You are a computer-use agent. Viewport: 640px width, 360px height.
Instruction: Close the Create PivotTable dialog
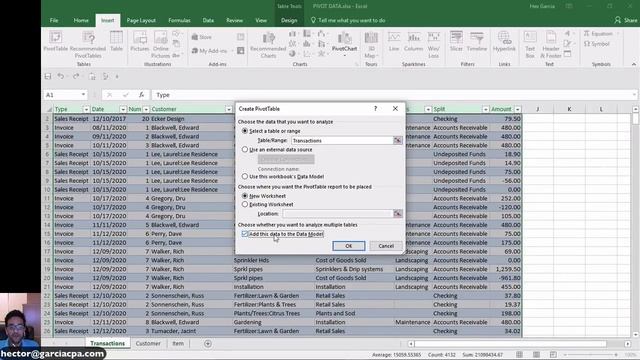click(x=395, y=109)
